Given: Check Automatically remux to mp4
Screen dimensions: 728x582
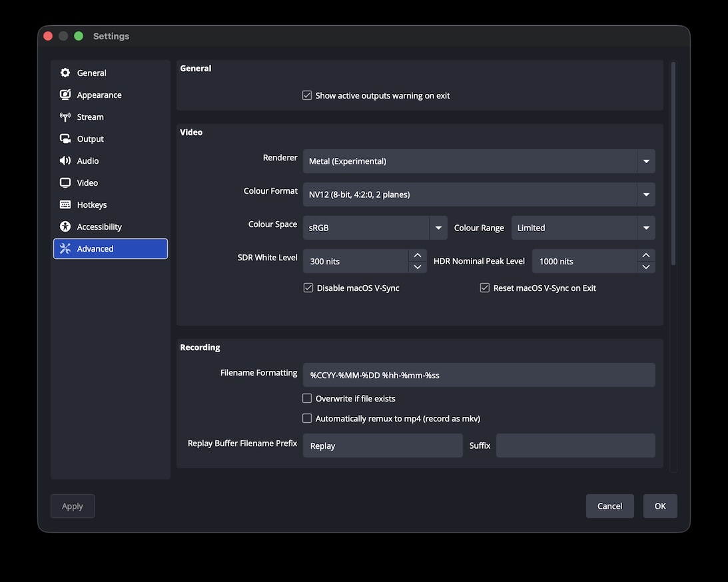Looking at the screenshot, I should point(307,418).
